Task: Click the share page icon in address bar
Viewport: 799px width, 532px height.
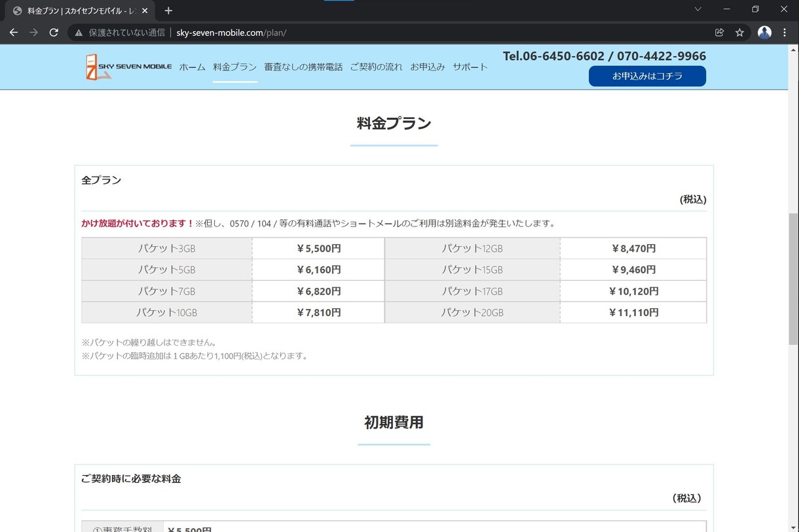Action: [x=719, y=32]
